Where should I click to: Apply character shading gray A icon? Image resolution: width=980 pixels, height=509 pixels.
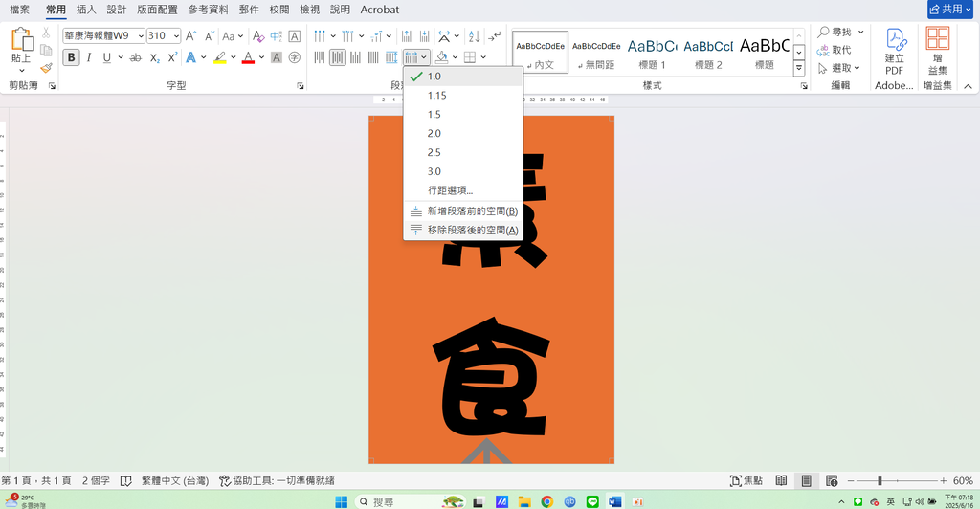click(x=277, y=57)
